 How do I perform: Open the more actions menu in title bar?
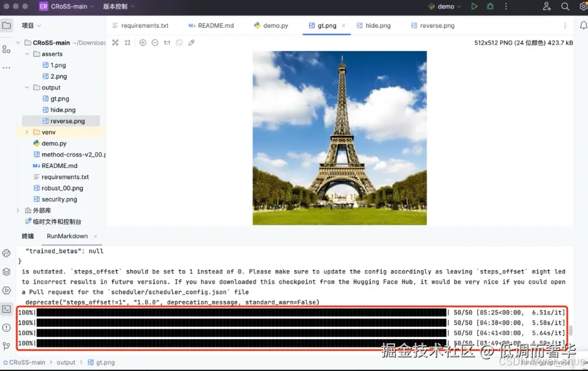point(506,6)
